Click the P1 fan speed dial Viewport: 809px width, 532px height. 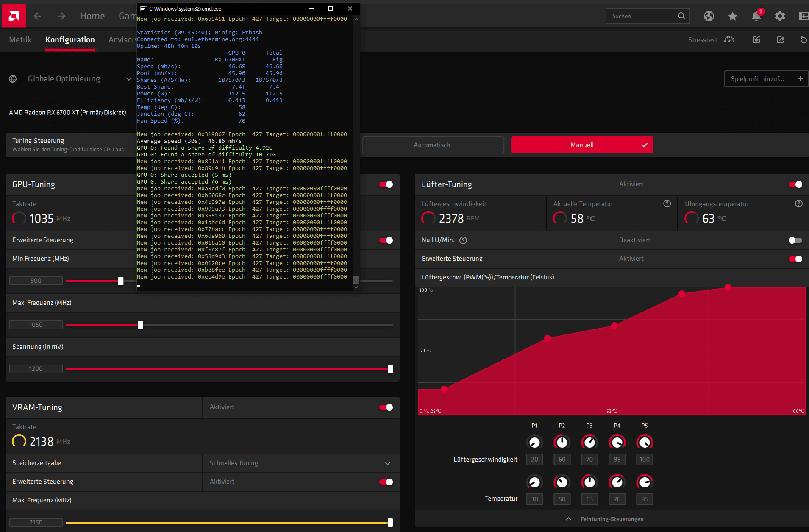coord(534,443)
